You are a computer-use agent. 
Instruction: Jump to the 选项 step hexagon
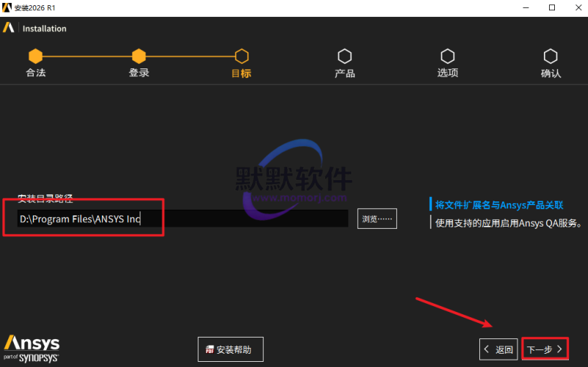click(x=448, y=56)
